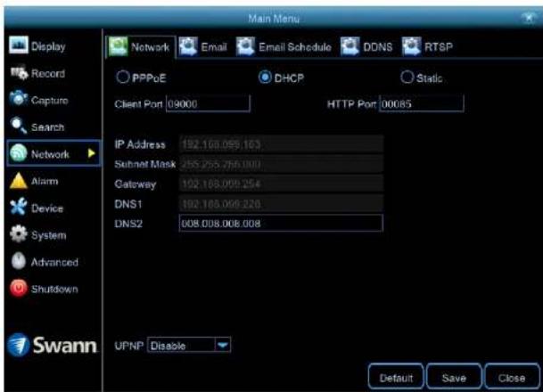Click the Client Port input field
This screenshot has width=543, height=392.
coord(208,103)
